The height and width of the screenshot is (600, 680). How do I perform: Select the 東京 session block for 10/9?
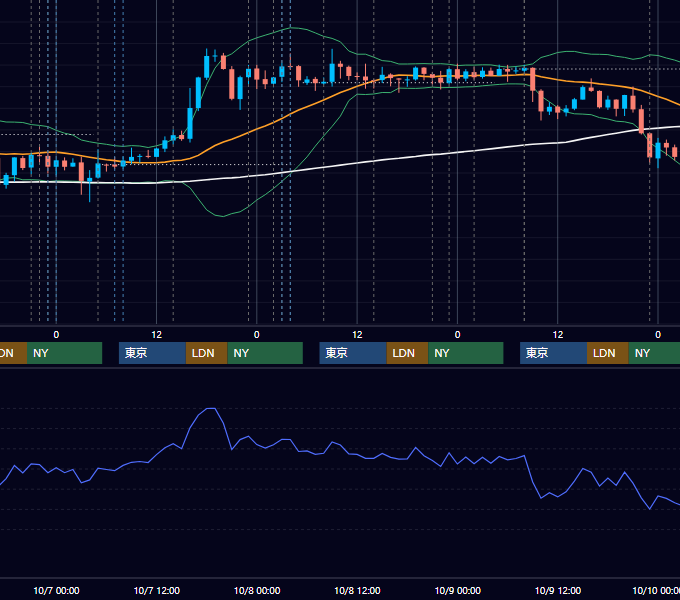pyautogui.click(x=553, y=353)
